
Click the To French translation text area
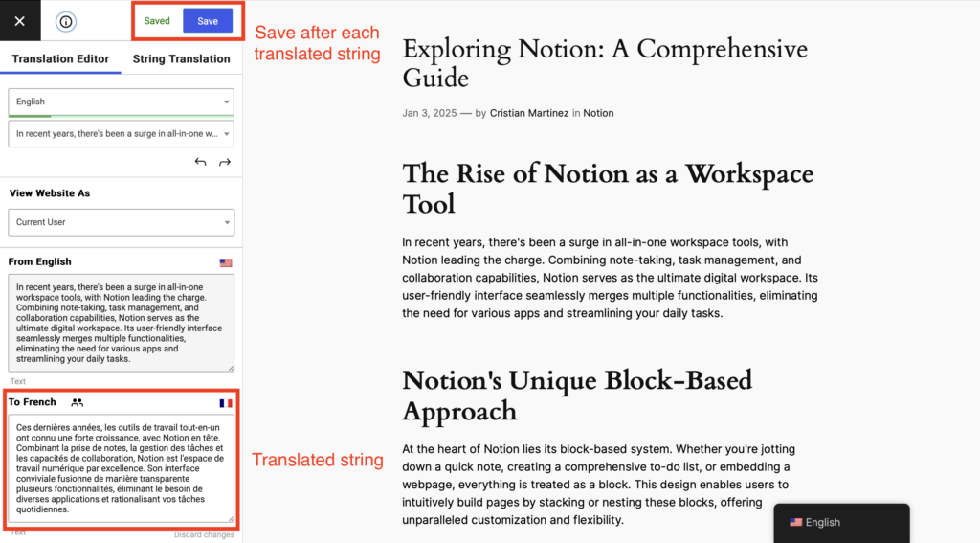point(122,468)
